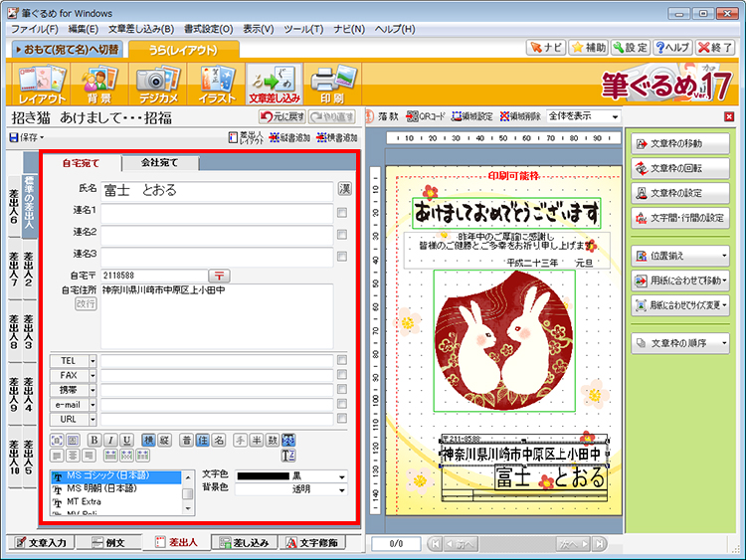Image resolution: width=746 pixels, height=560 pixels.
Task: Open the ファイル(F) menu
Action: (34, 30)
